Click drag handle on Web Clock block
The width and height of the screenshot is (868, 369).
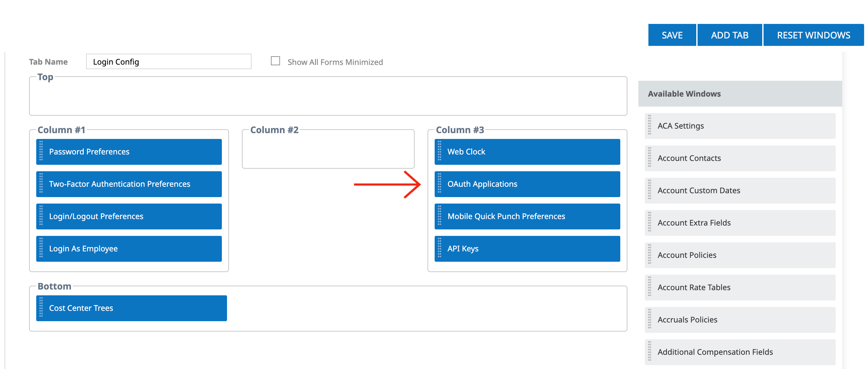tap(439, 151)
